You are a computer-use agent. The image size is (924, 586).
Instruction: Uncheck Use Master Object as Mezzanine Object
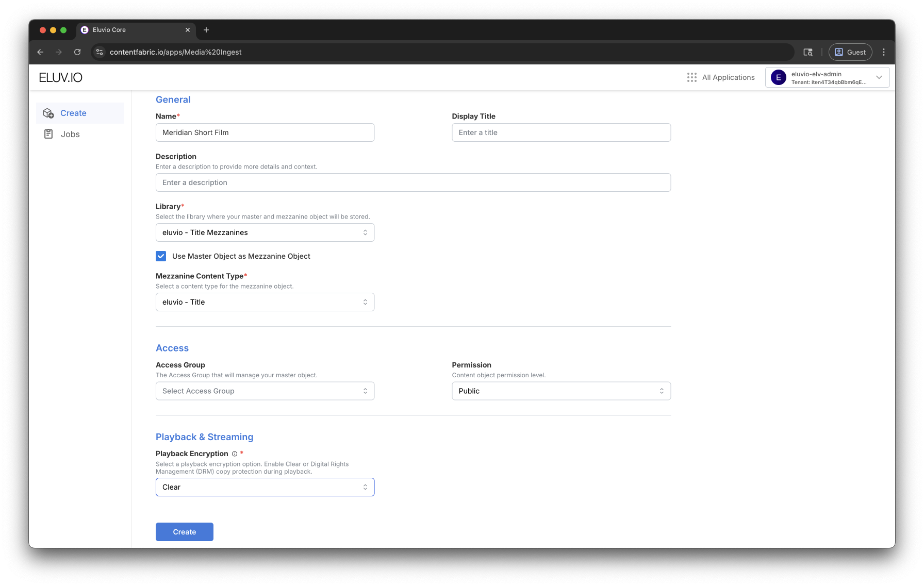161,256
